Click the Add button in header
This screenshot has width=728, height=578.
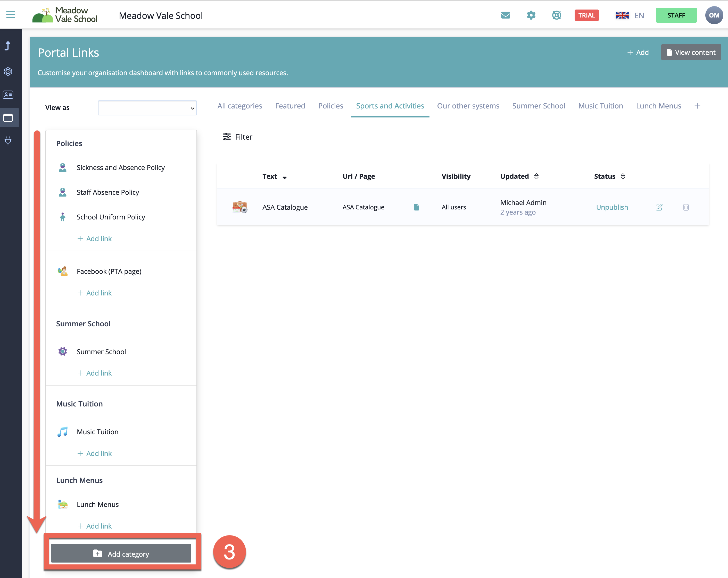[638, 52]
